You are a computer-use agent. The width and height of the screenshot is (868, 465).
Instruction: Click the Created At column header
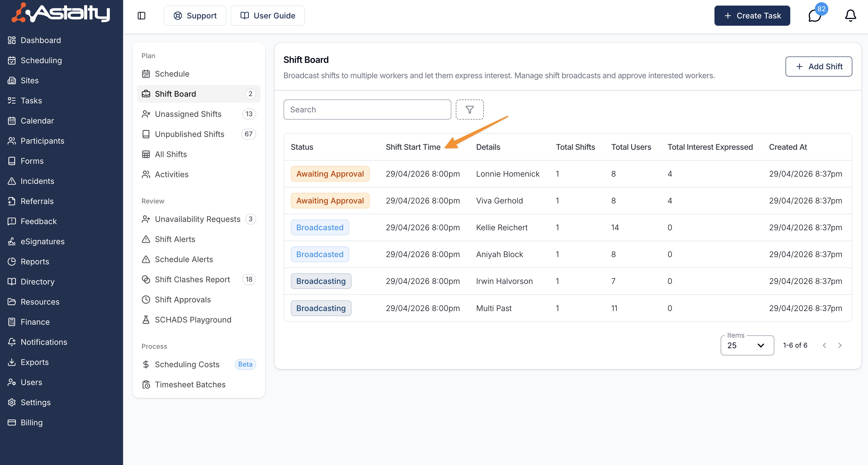[x=788, y=147]
